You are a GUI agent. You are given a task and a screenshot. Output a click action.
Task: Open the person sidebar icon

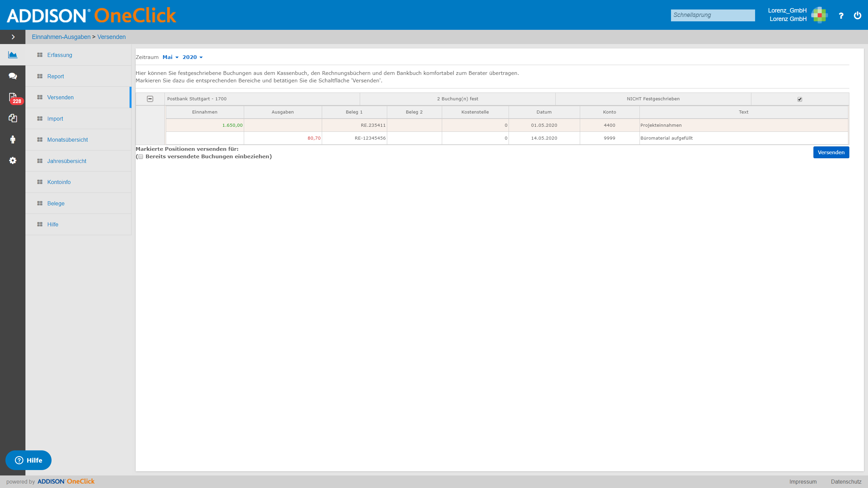[13, 139]
